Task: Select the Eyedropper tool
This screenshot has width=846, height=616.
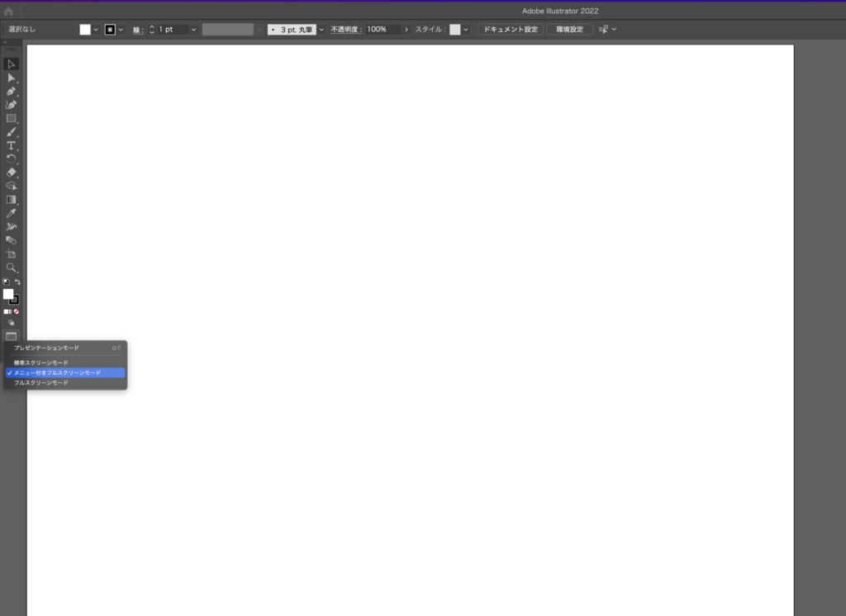Action: [x=12, y=213]
